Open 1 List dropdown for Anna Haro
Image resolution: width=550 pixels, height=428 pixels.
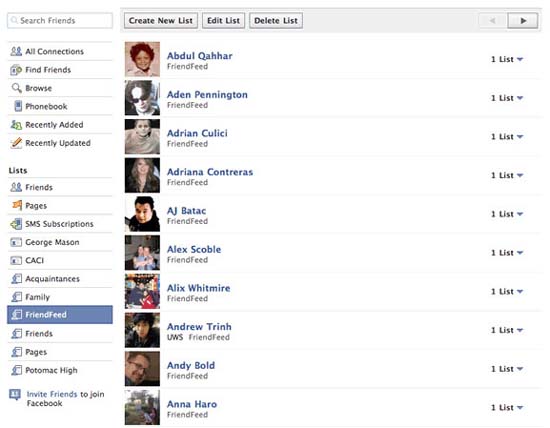[x=507, y=408]
